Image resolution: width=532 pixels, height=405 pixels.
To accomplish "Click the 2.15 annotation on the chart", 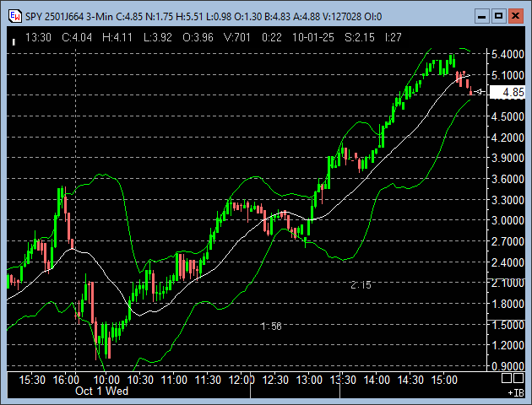I will [x=361, y=285].
